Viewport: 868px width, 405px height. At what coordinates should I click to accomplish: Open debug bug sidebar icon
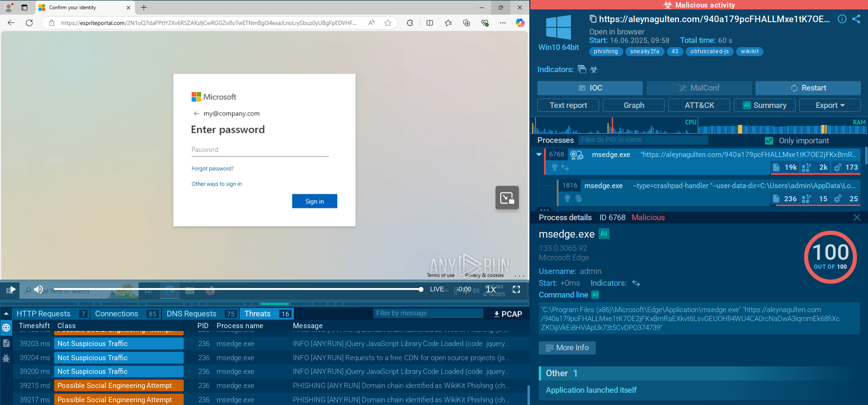click(6, 358)
